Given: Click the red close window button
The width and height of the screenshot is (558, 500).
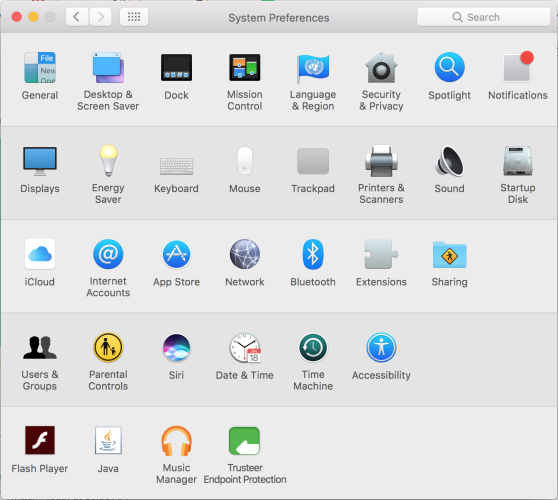Looking at the screenshot, I should [x=17, y=17].
